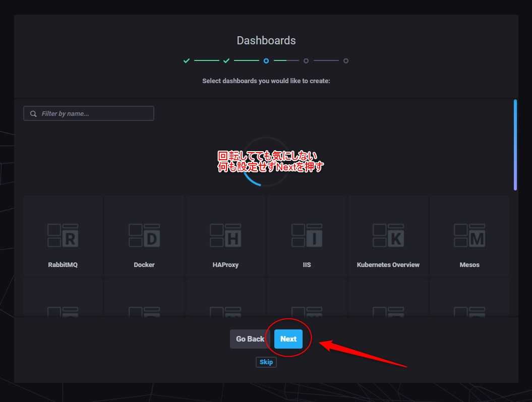532x402 pixels.
Task: Click the Kubernetes 'K' dashboard icon
Action: 388,235
